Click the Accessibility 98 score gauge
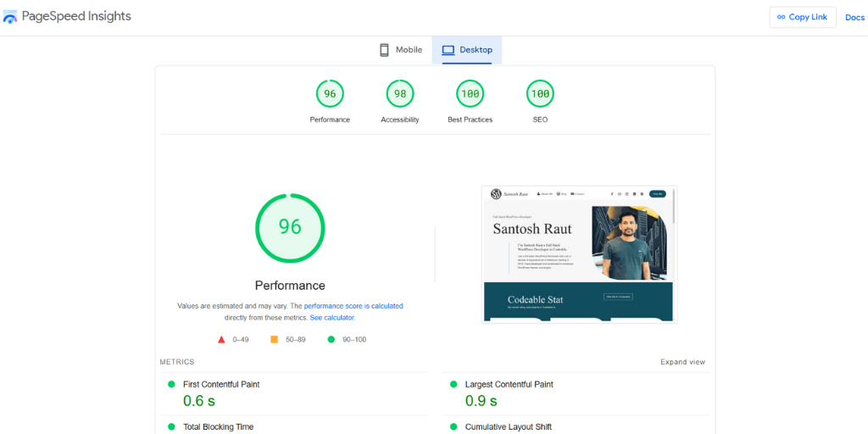This screenshot has width=868, height=434. pyautogui.click(x=400, y=94)
